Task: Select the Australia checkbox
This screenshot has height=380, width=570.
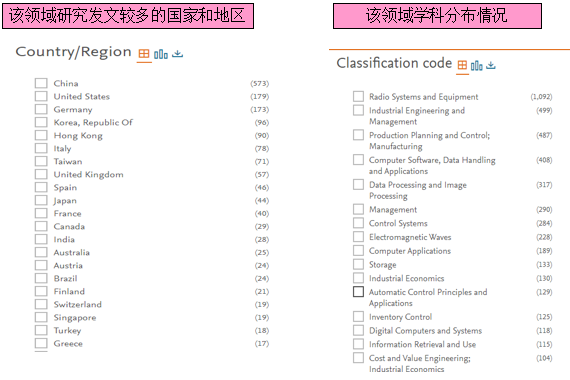Action: 41,252
